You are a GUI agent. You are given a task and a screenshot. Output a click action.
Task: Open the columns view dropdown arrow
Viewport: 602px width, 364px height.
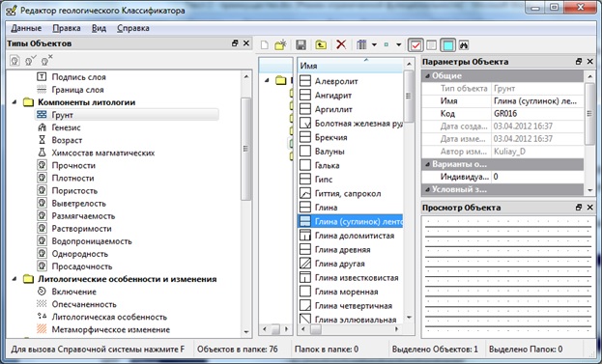(x=374, y=44)
